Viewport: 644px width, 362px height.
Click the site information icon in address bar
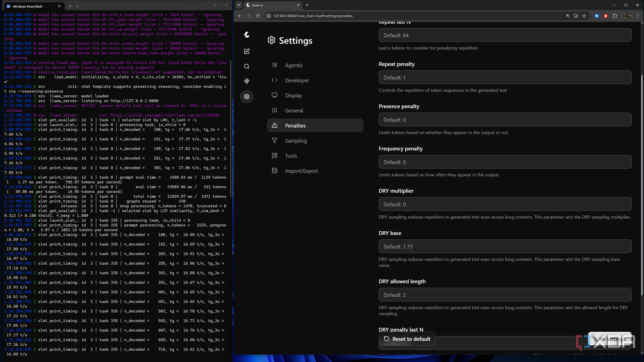(x=269, y=16)
